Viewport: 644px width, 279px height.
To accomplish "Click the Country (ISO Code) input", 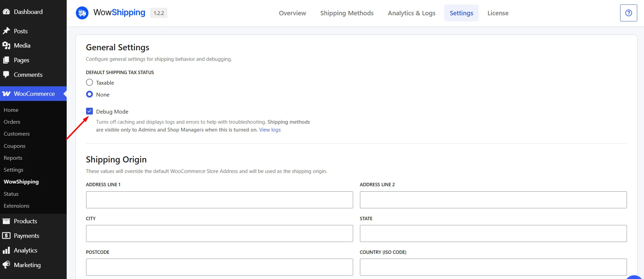I will point(493,267).
